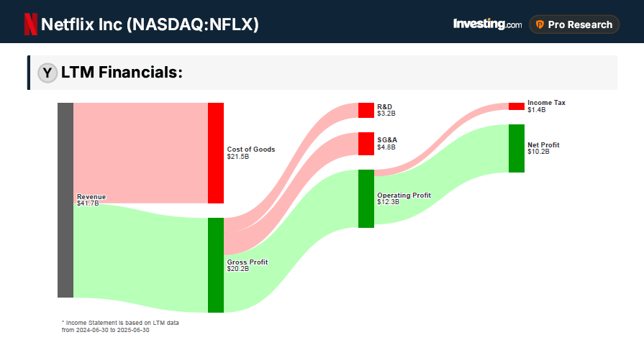Screen dimensions: 644x340
Task: Click the Gross Profit $20.2B label
Action: coord(248,265)
